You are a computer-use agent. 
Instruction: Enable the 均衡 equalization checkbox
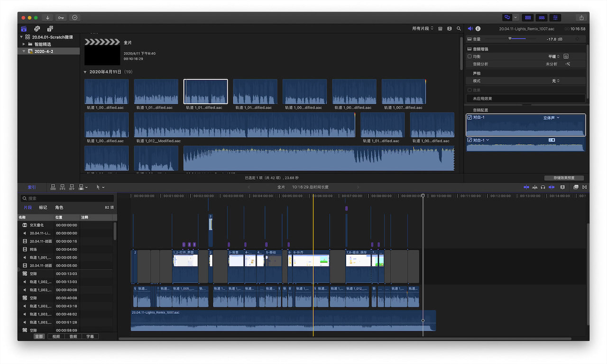pos(470,56)
